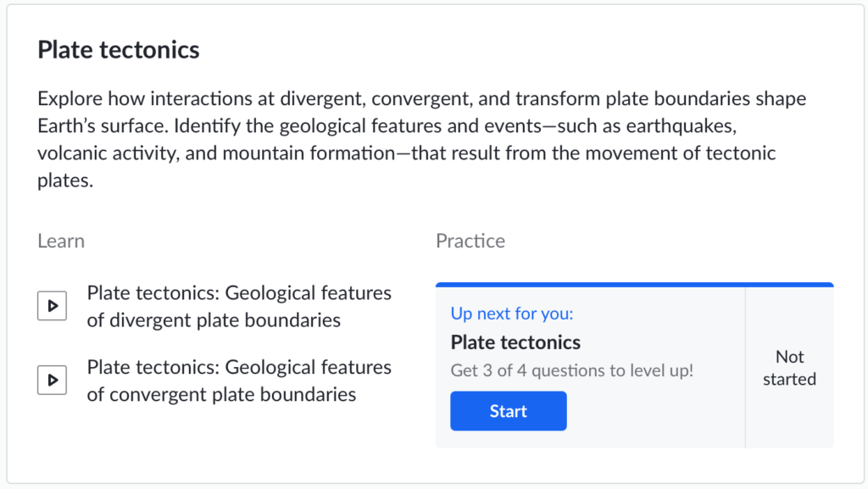This screenshot has height=489, width=868.
Task: Click the word "transform" in the description
Action: [554, 98]
